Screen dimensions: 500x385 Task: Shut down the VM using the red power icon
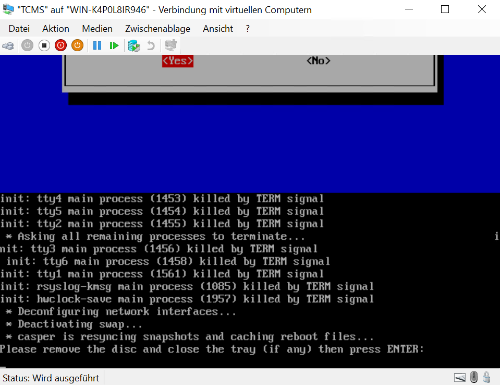pos(61,45)
